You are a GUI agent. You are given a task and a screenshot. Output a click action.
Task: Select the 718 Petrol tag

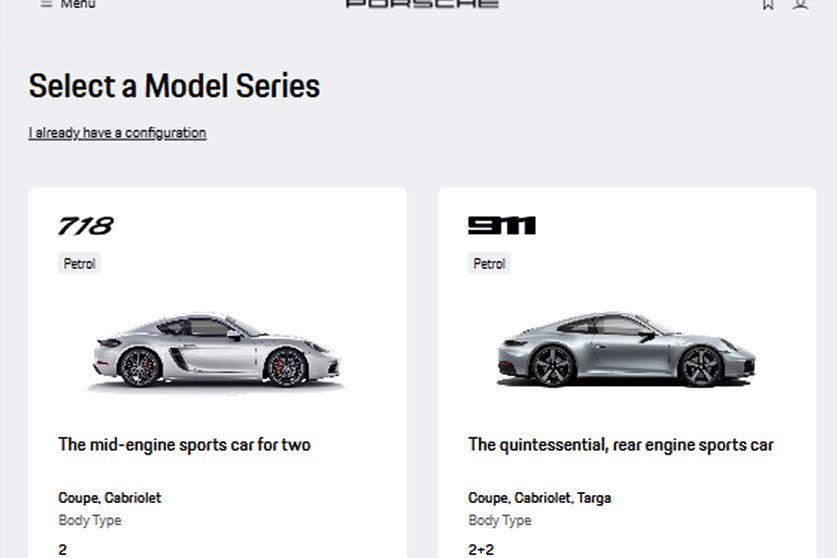pos(80,264)
